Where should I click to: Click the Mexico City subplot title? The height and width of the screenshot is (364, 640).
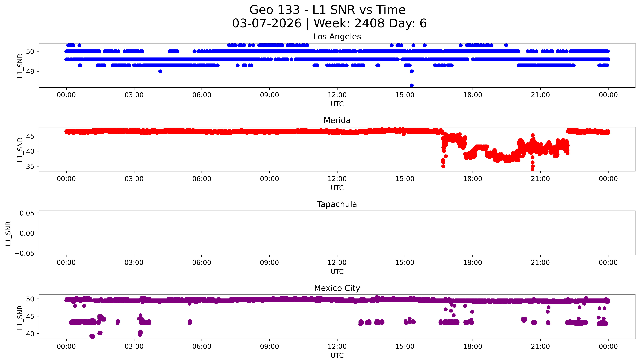[x=337, y=288]
